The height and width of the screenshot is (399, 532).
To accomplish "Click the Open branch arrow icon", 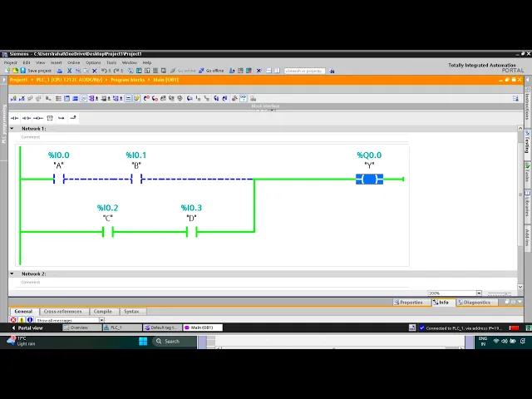I will [61, 118].
